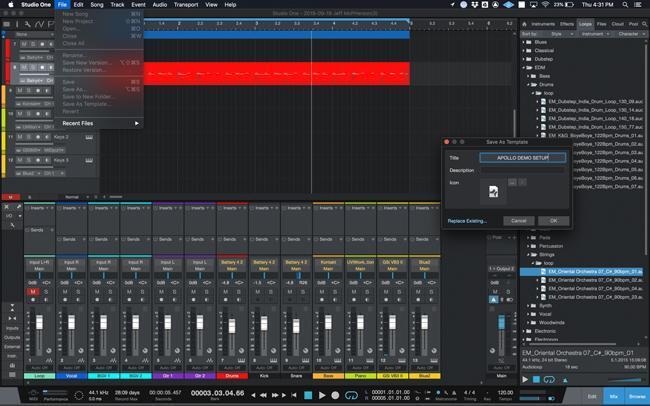The width and height of the screenshot is (650, 406).
Task: Click the automation curve icon in the toolbar
Action: (x=39, y=24)
